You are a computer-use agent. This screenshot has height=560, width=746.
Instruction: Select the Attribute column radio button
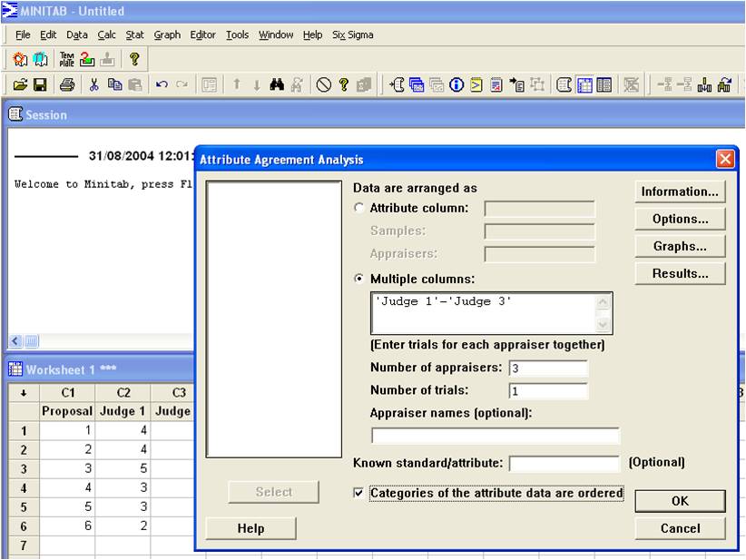(359, 208)
